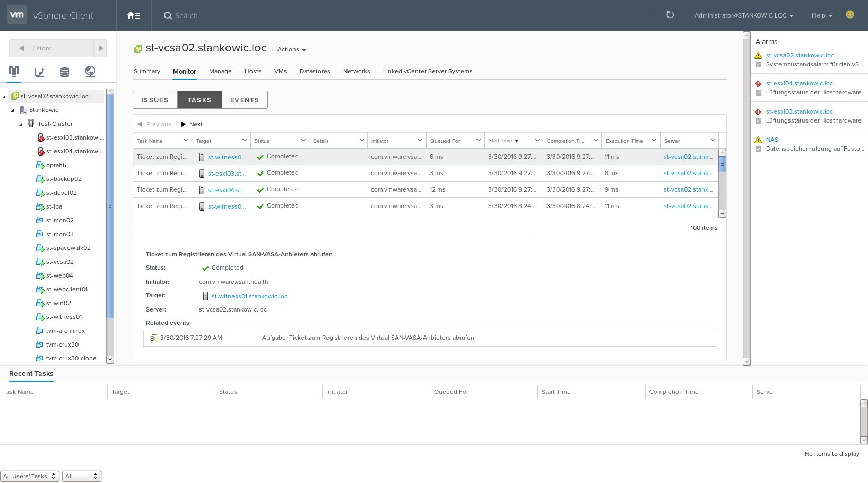Select tvm-crux30-clone in the tree

click(x=71, y=358)
